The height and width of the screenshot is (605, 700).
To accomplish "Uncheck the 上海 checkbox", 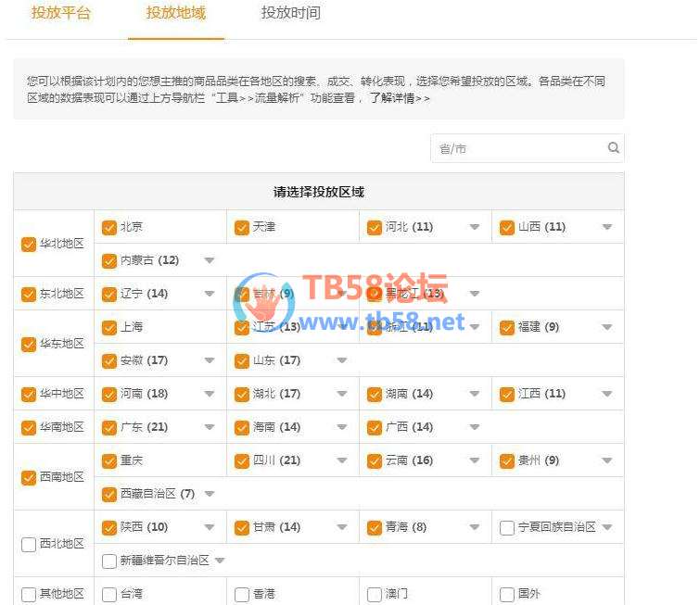I will (x=109, y=328).
